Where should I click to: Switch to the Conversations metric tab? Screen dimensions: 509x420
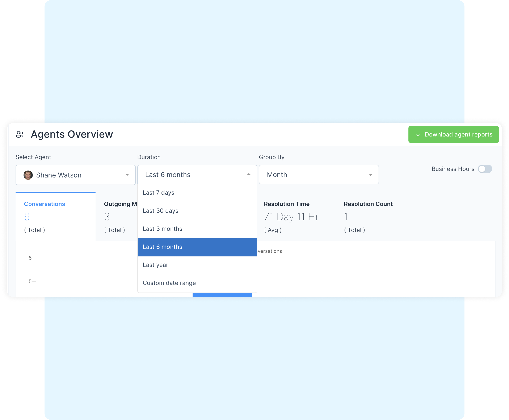(45, 204)
